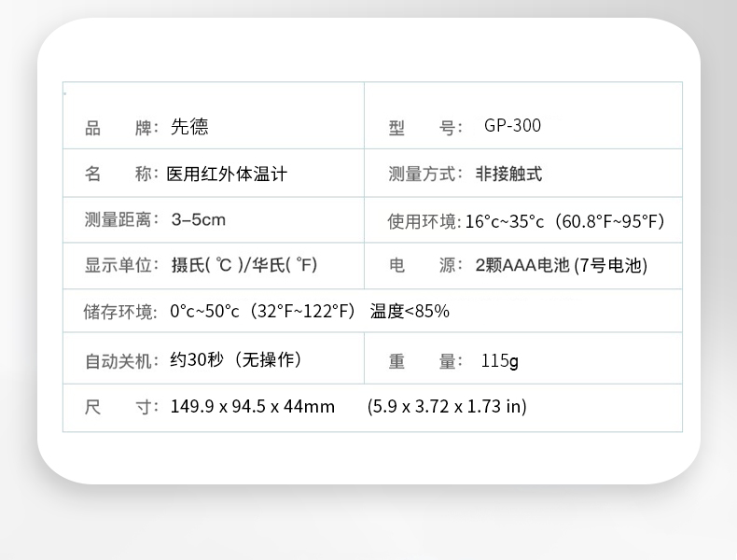
Task: Click the 显示单位 label
Action: (121, 265)
